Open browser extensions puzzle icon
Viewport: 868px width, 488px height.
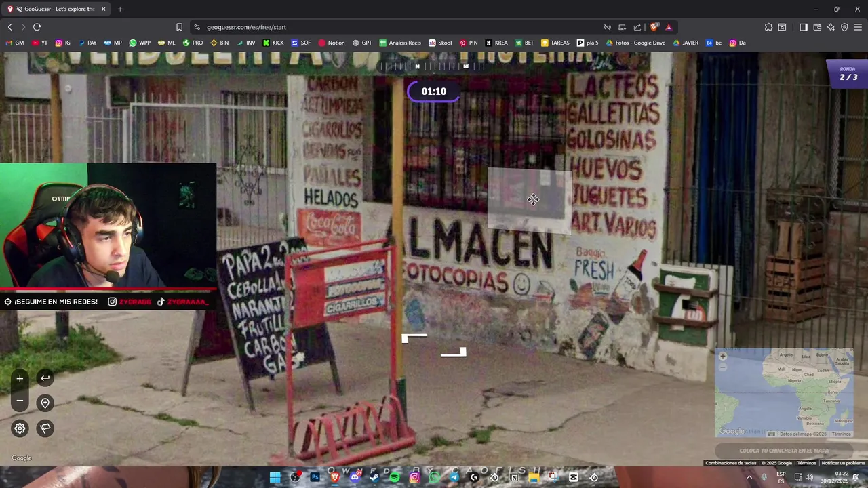(768, 27)
